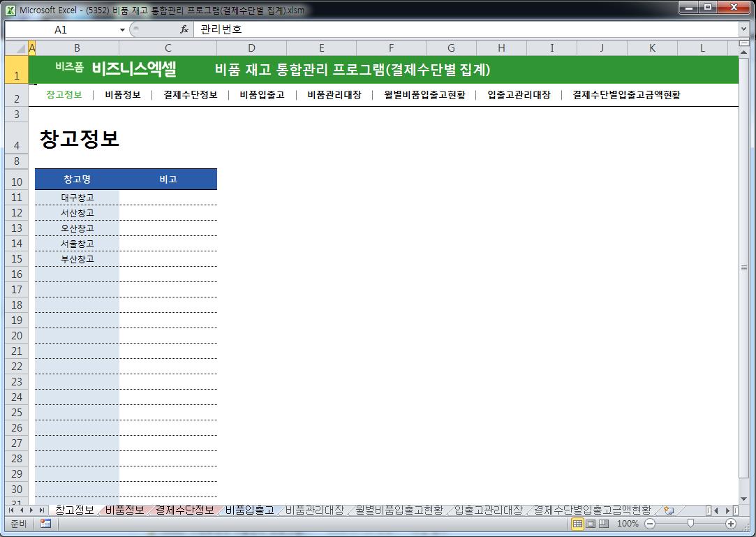
Task: Click the zoom slider handle
Action: point(690,524)
